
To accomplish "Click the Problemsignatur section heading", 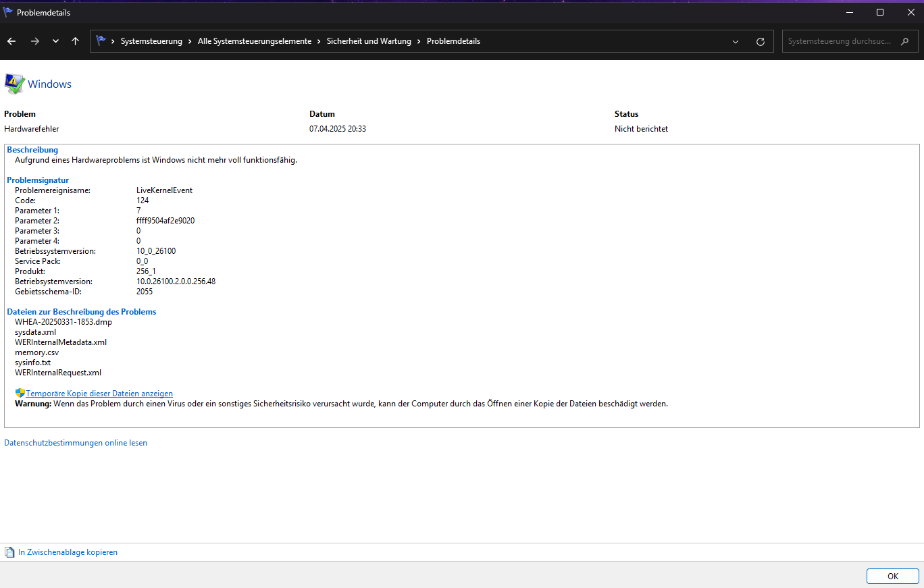I will (x=38, y=180).
